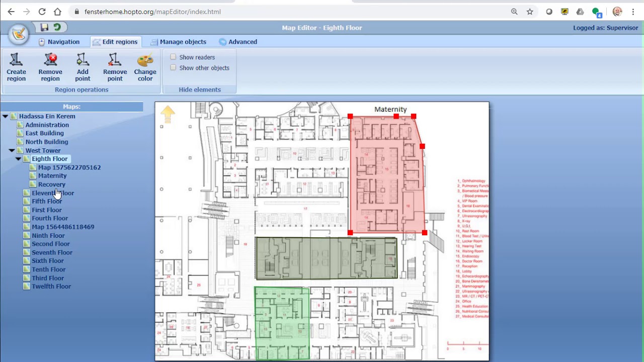Click the green undo arrow icon
This screenshot has width=644, height=362.
pyautogui.click(x=57, y=27)
